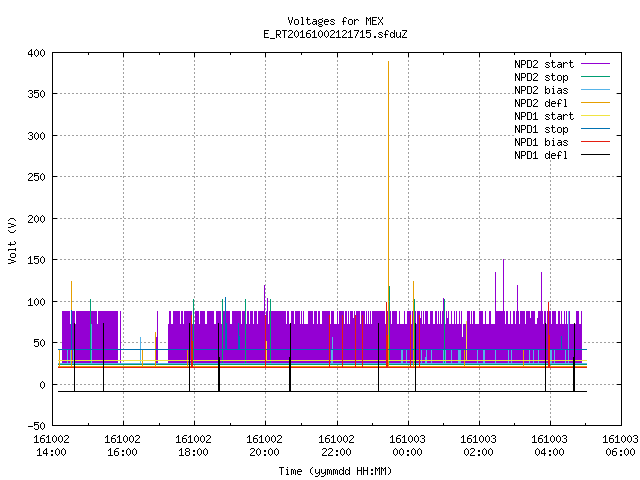Screen dimensions: 640x480
Task: Click the 161002 20:00 time tick label
Action: coord(264,446)
